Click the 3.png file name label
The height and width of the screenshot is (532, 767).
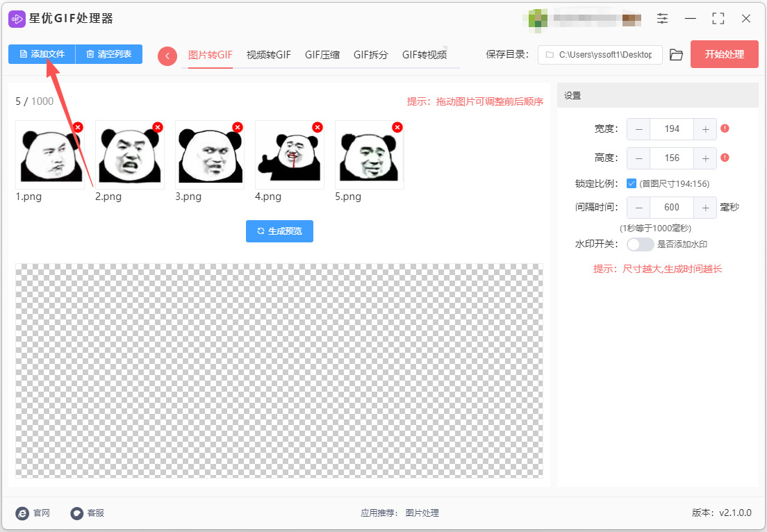click(188, 197)
